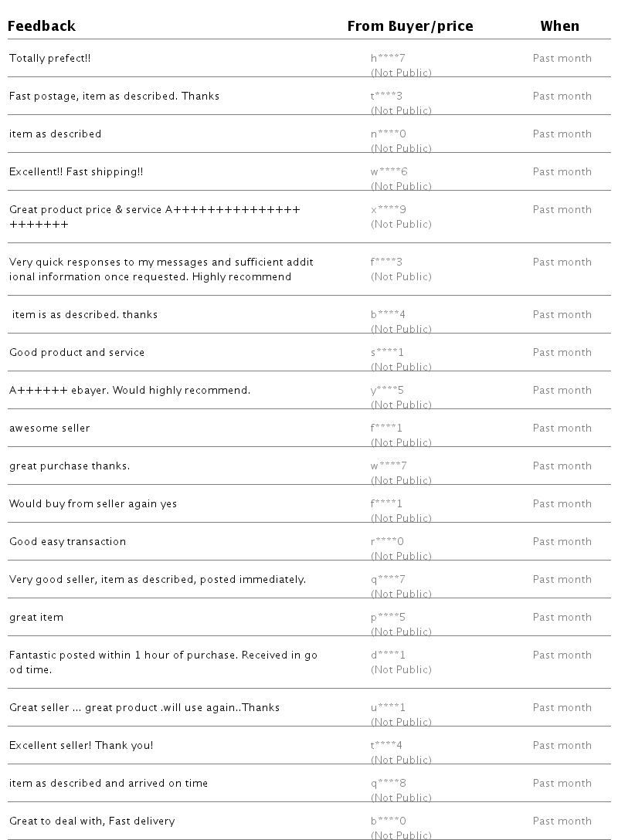Click 'Excellent seller! Thank you!' feedback comment
This screenshot has height=840, width=618.
coord(81,745)
